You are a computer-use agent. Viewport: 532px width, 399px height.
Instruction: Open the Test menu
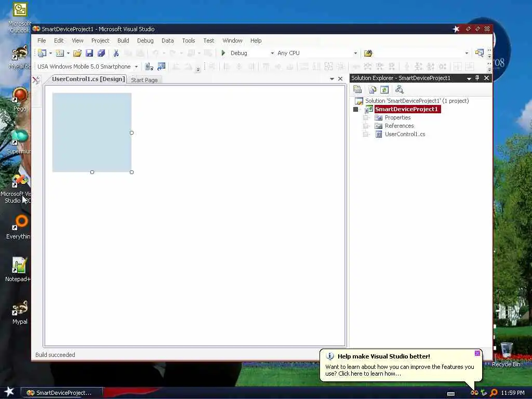[x=209, y=41]
